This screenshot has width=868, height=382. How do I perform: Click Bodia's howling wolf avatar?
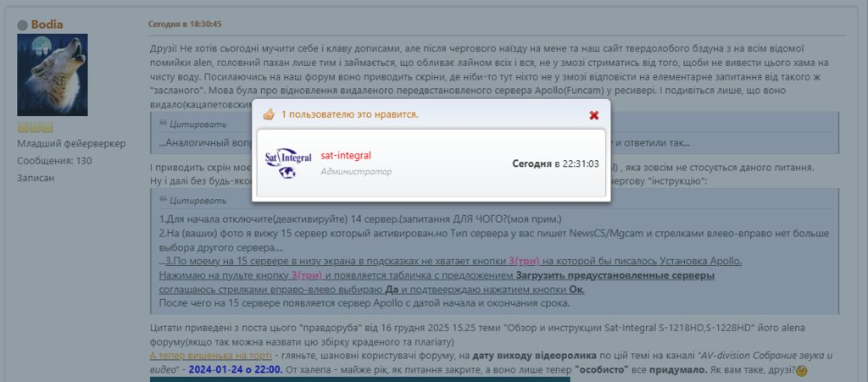pyautogui.click(x=52, y=75)
